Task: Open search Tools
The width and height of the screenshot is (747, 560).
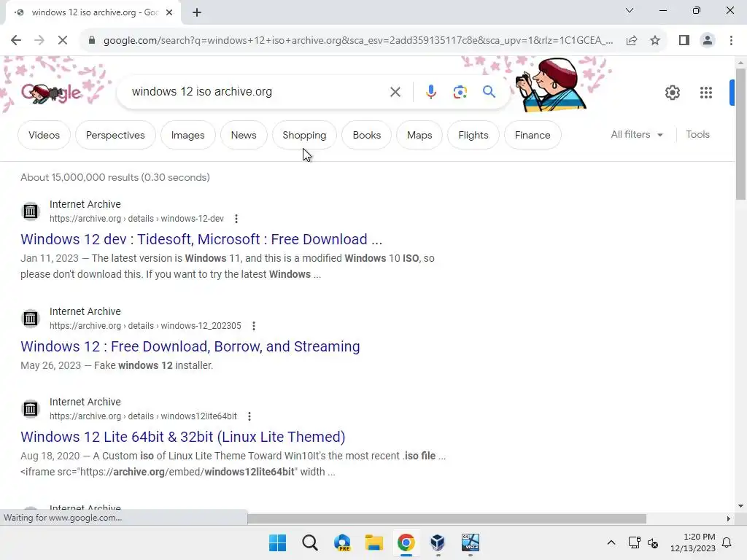Action: tap(697, 135)
